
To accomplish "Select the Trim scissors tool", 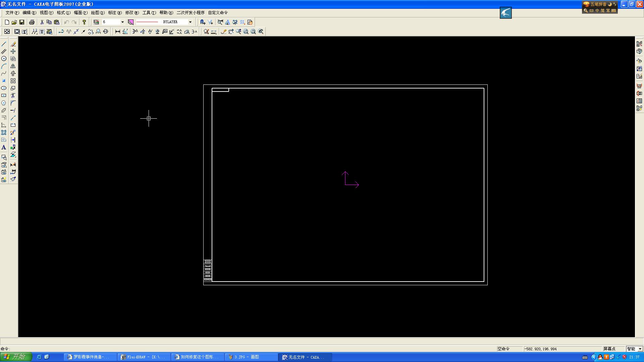I will click(x=13, y=96).
